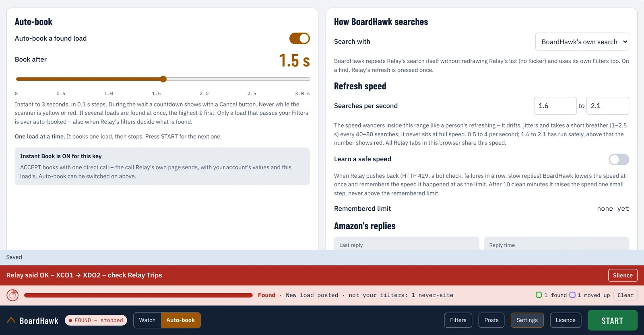The width and height of the screenshot is (644, 335).
Task: Click the 1.5 s book after value
Action: [x=295, y=61]
